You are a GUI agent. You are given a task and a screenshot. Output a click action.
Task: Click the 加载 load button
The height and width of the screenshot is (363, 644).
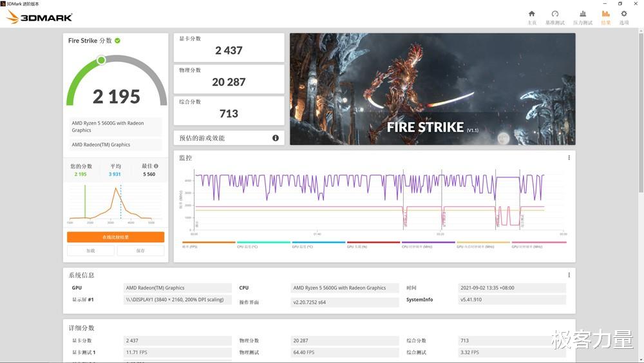(x=91, y=251)
